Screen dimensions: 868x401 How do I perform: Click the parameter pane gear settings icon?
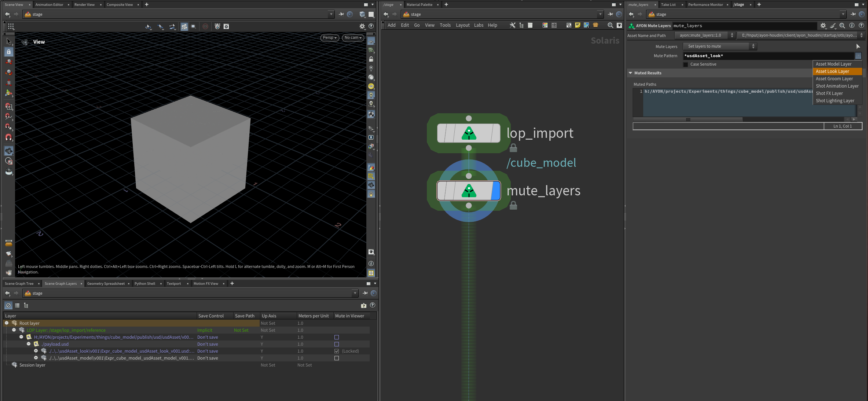click(x=823, y=26)
